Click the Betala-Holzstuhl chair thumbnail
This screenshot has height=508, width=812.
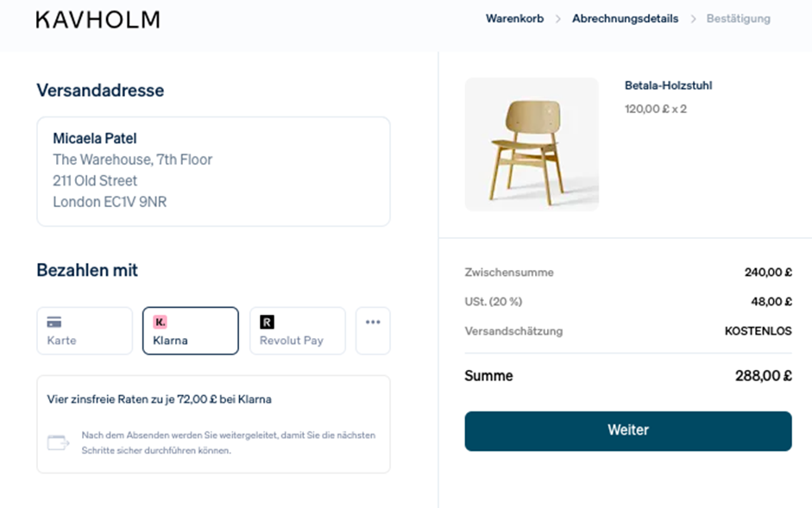pyautogui.click(x=532, y=144)
